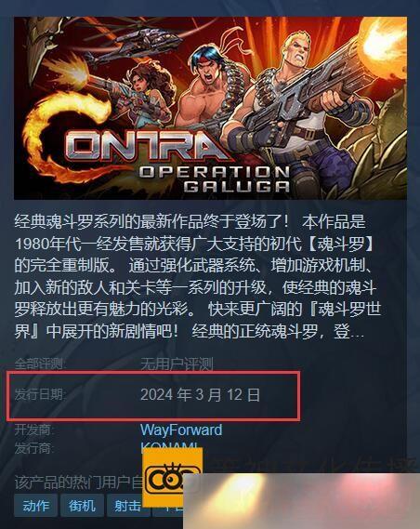Select the 动作 tag
Image resolution: width=420 pixels, height=529 pixels.
35,506
